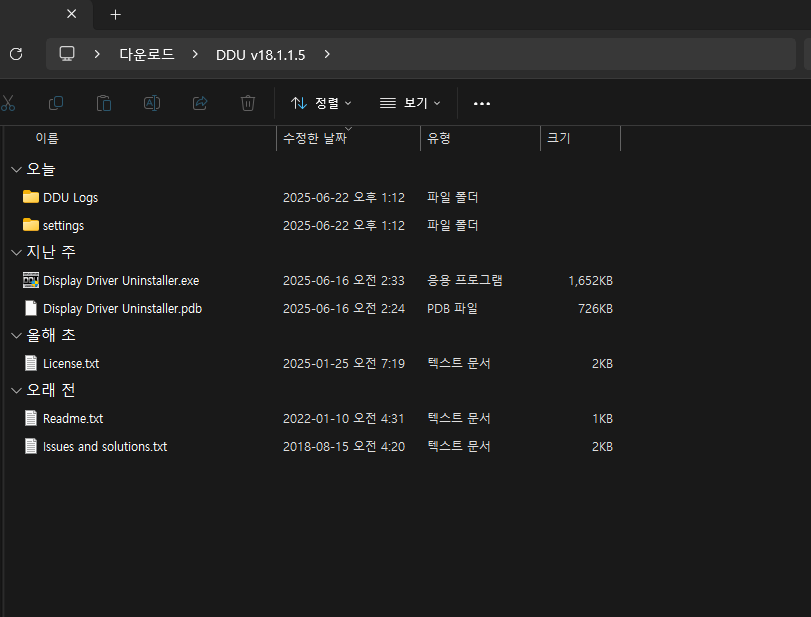Image resolution: width=811 pixels, height=617 pixels.
Task: Open the more options ellipsis menu
Action: point(482,103)
